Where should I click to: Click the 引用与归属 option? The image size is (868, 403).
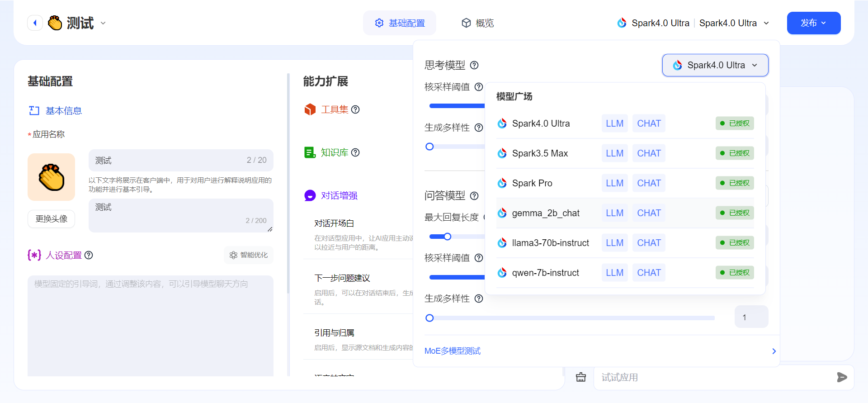coord(334,333)
